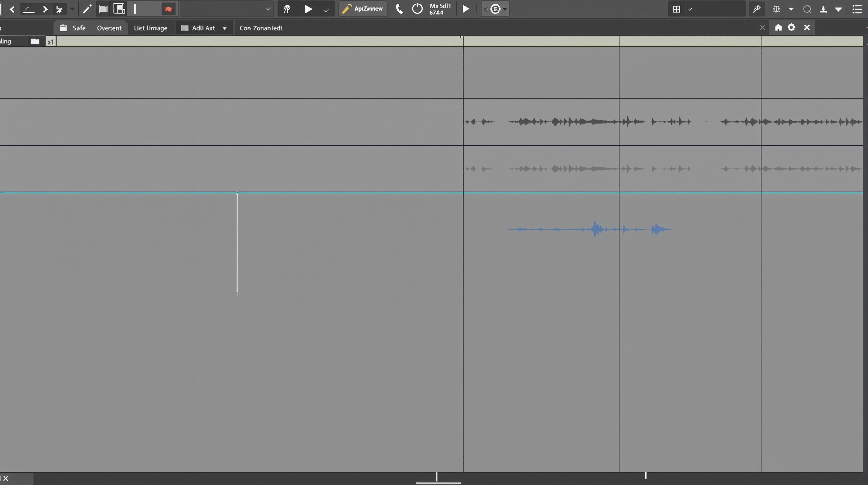This screenshot has height=485, width=868.
Task: Toggle the power/timer icon in the toolbar
Action: tap(417, 9)
